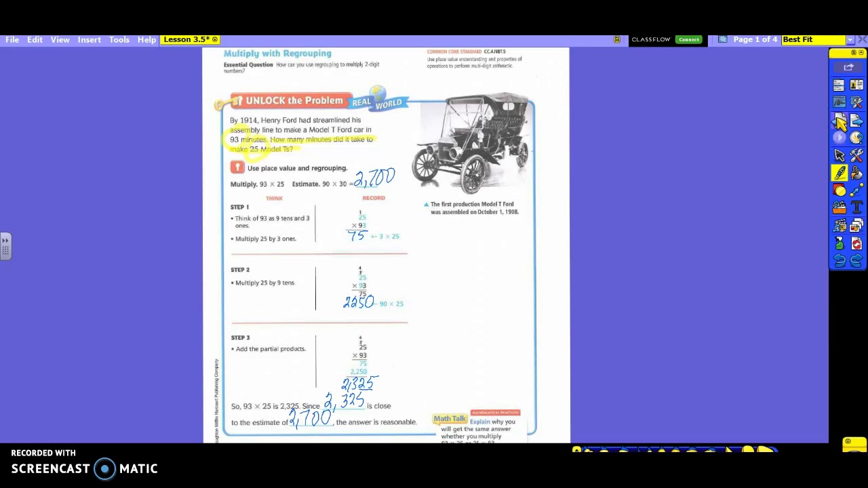Viewport: 868px width, 488px height.
Task: Click the speech bubble voting icon
Action: click(x=856, y=138)
